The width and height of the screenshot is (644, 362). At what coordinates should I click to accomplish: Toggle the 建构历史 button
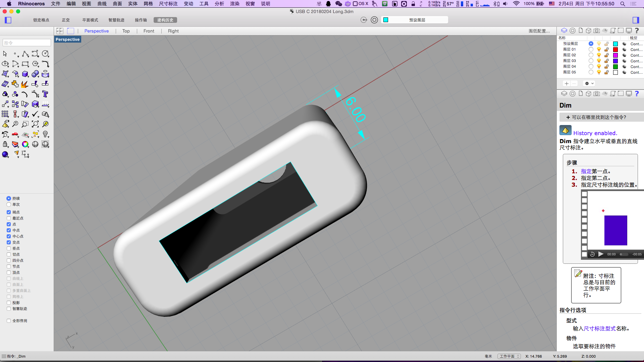click(x=165, y=20)
